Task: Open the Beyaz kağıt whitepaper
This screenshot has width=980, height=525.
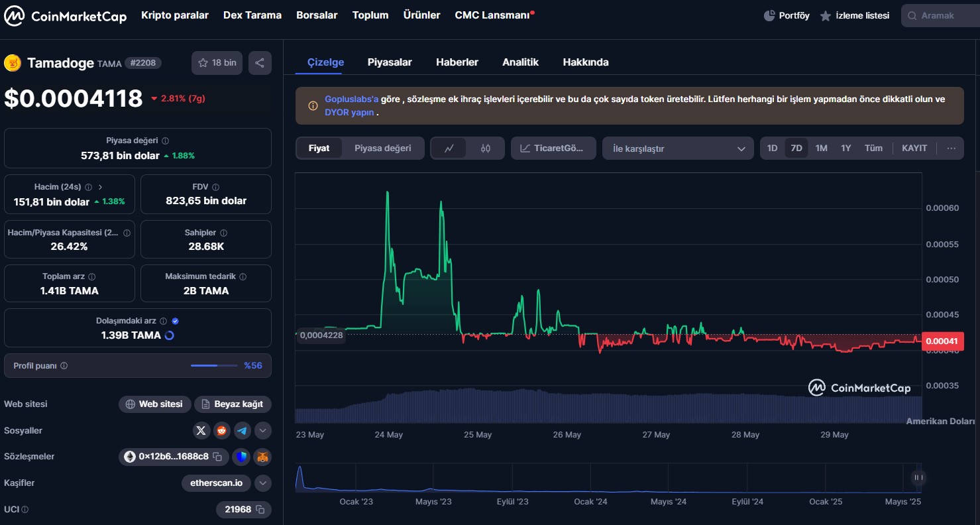Action: tap(233, 404)
